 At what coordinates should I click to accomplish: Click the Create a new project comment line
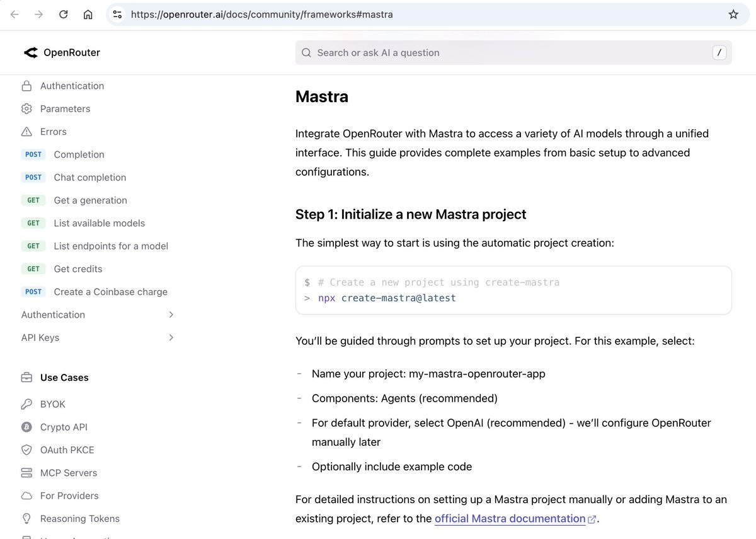[x=438, y=282]
